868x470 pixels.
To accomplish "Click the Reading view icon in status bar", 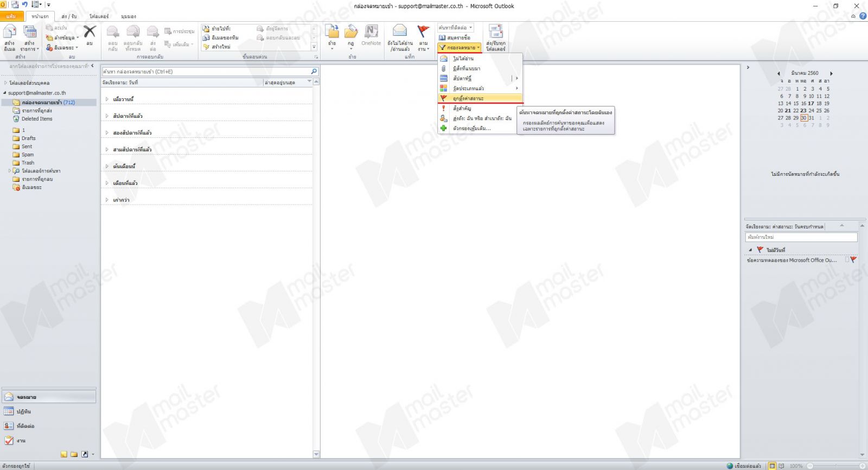I will pyautogui.click(x=781, y=466).
